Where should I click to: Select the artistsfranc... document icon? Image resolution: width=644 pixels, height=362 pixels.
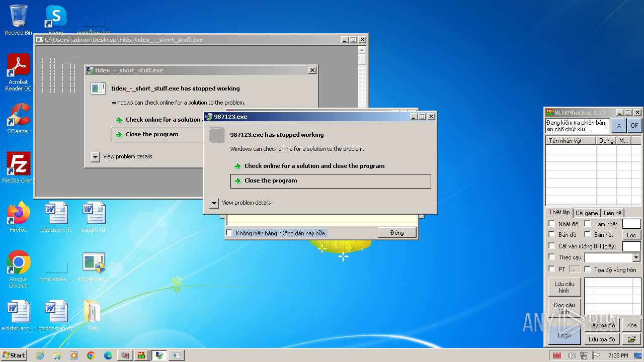click(x=18, y=316)
